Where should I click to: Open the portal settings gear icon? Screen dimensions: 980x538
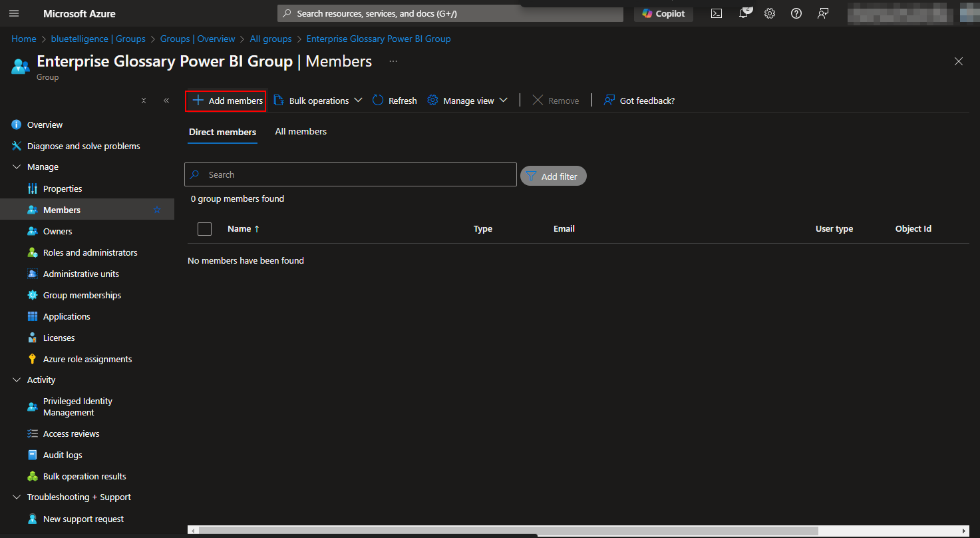point(770,13)
